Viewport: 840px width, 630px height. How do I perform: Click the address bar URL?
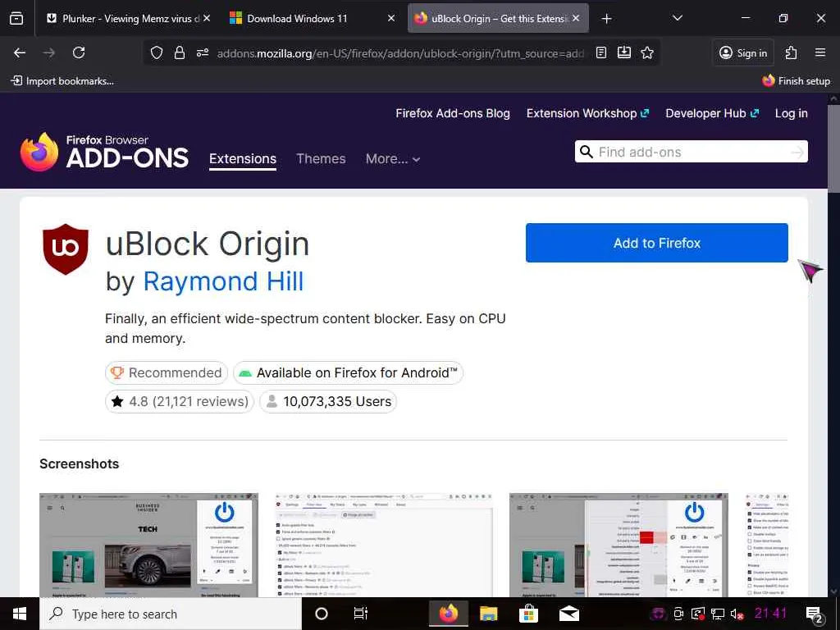point(400,52)
